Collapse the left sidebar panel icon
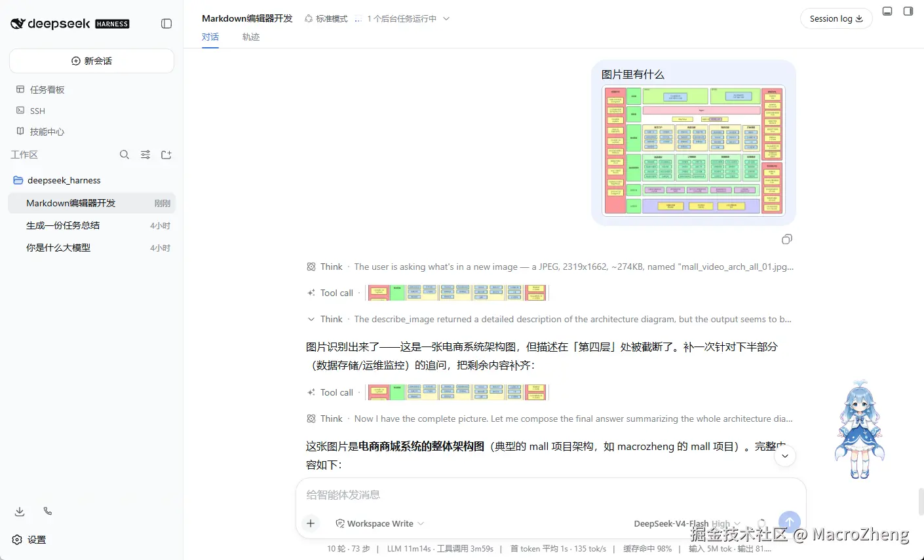The image size is (924, 560). click(166, 24)
